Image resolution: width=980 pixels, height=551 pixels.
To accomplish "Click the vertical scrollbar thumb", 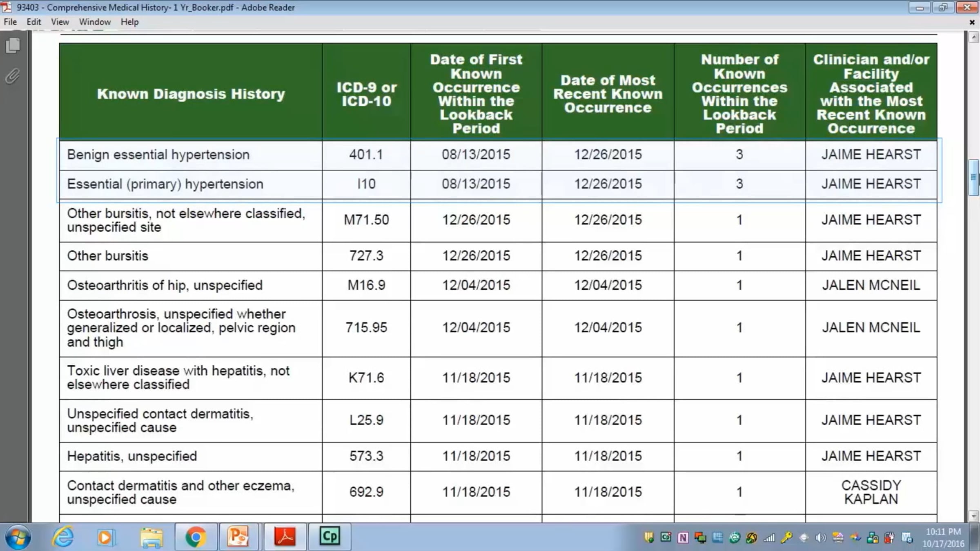I will (974, 178).
